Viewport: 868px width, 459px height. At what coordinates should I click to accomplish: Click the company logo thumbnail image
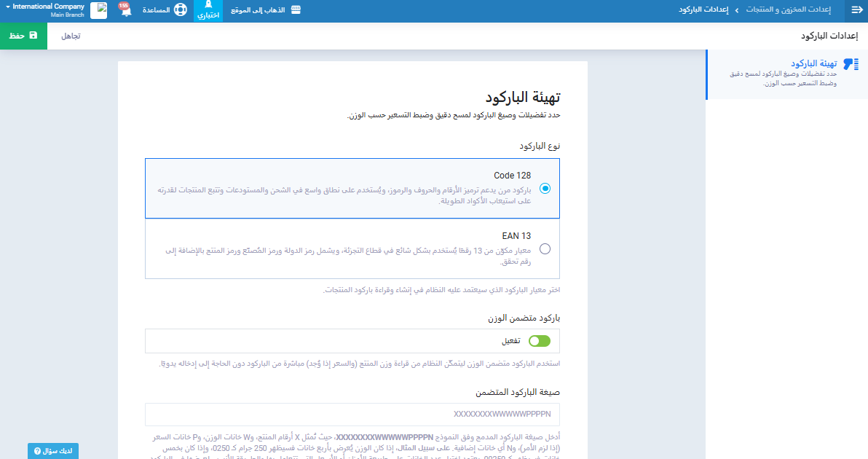coord(98,11)
